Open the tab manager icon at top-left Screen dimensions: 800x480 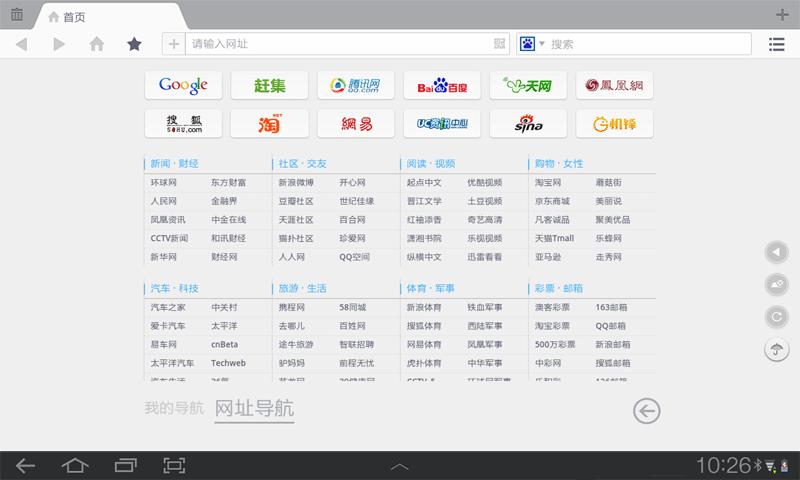click(x=16, y=14)
